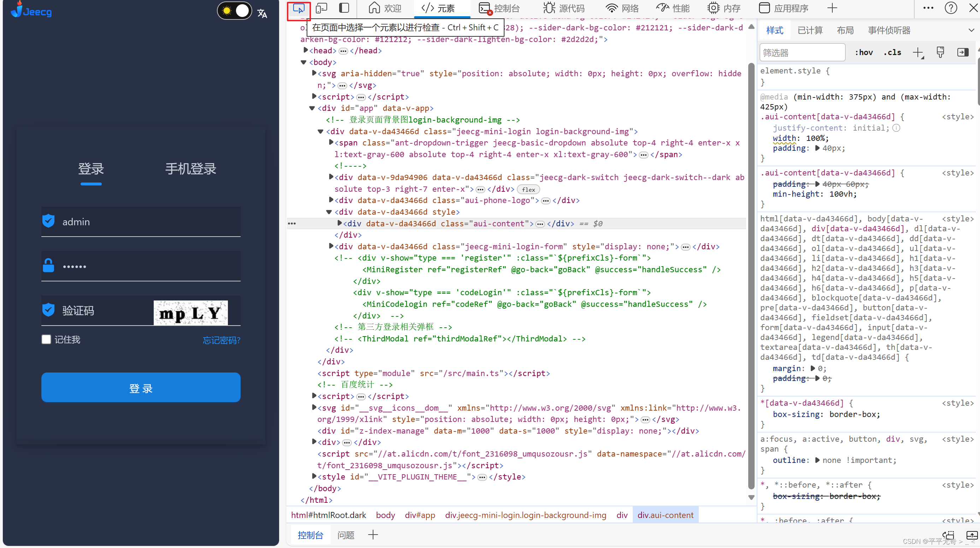Viewport: 980px width, 548px height.
Task: Select the 登录 login tab
Action: [91, 168]
